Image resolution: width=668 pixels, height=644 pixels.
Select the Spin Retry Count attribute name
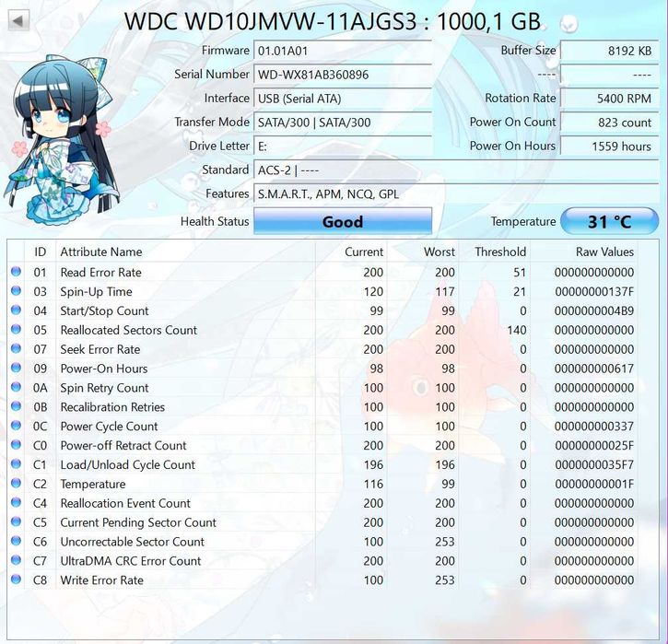[104, 388]
